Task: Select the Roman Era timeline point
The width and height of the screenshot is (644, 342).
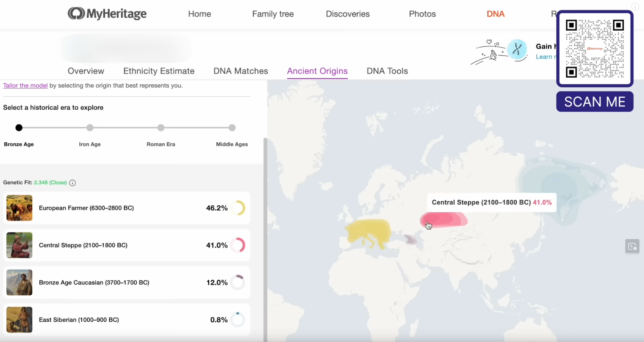Action: pos(161,128)
